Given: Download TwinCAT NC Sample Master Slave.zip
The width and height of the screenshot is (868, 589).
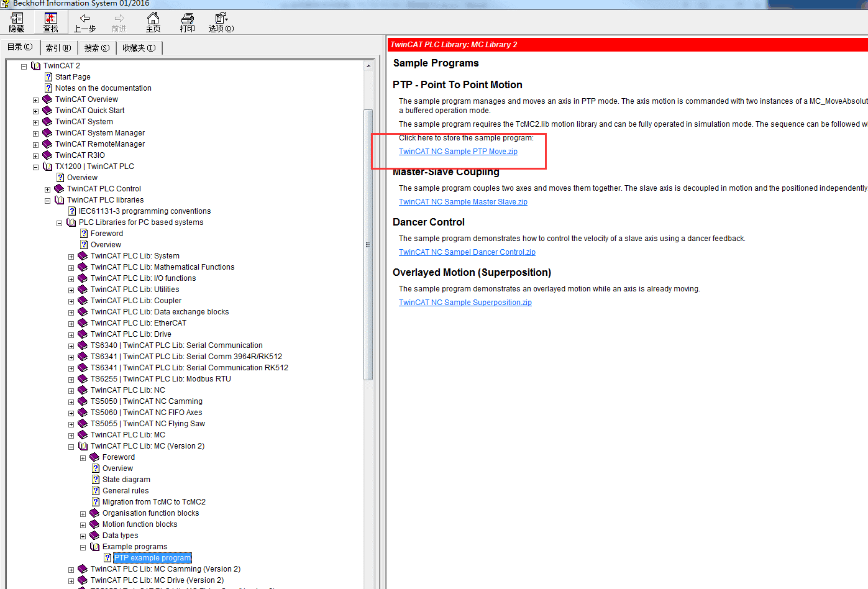Looking at the screenshot, I should pyautogui.click(x=463, y=202).
